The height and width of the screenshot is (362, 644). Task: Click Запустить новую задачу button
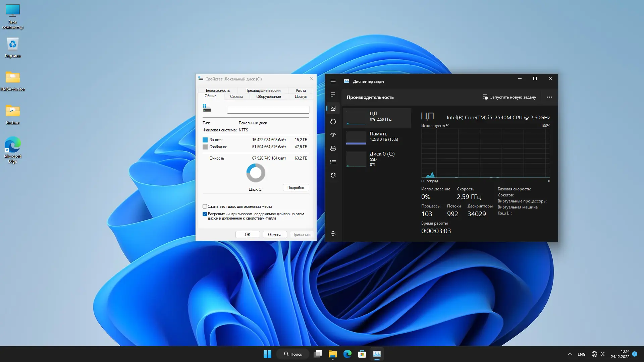tap(509, 97)
